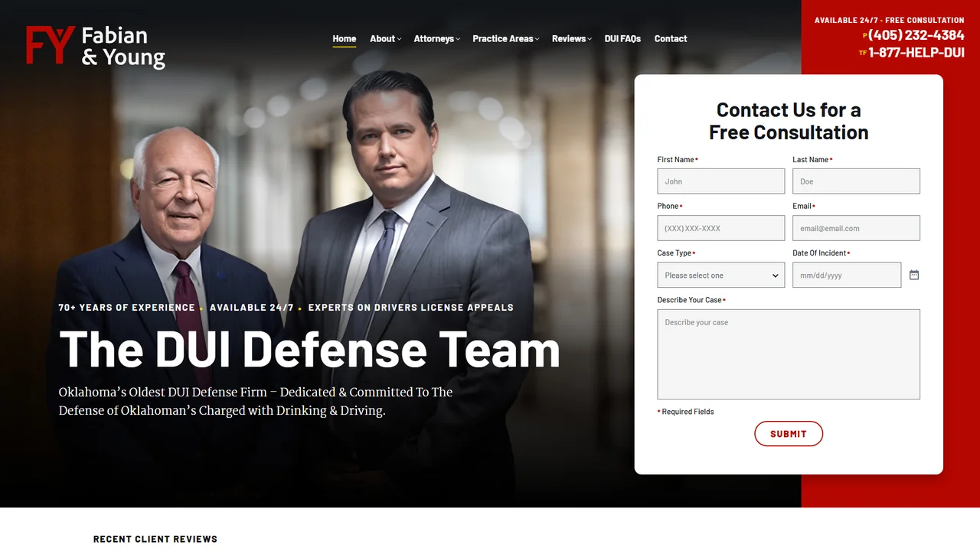
Task: Select the '70+ Years of Experience' text
Action: click(127, 308)
